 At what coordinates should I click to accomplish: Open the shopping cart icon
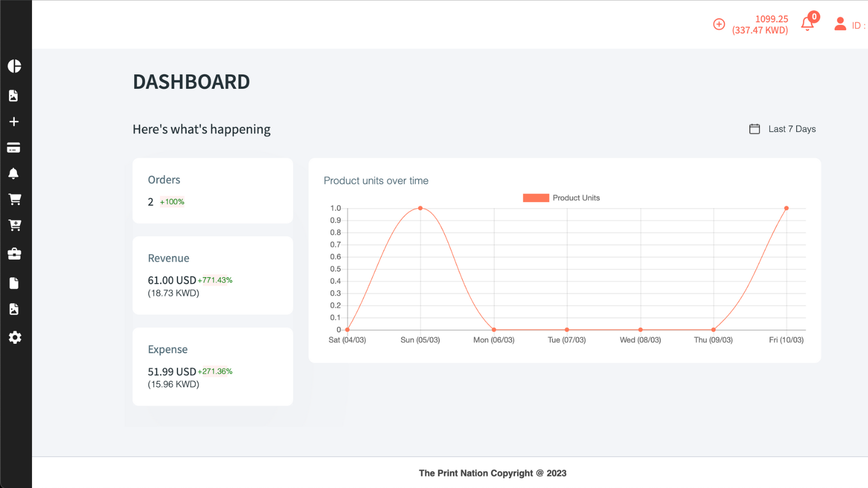tap(15, 200)
